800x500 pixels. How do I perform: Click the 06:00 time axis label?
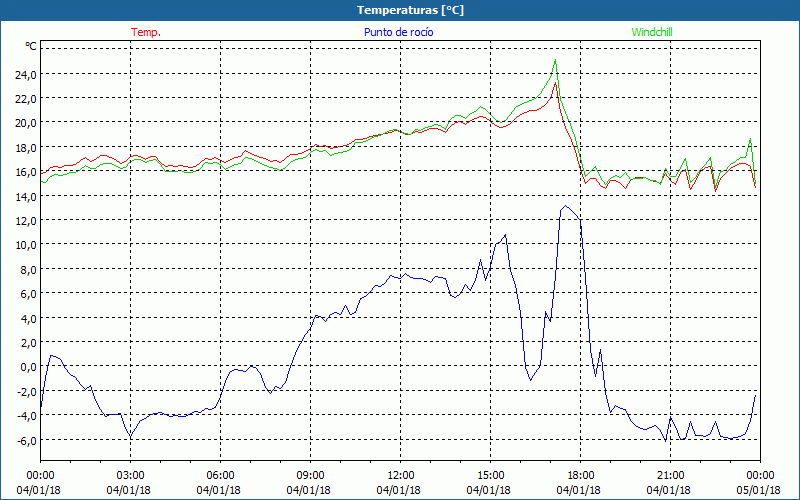coord(220,476)
